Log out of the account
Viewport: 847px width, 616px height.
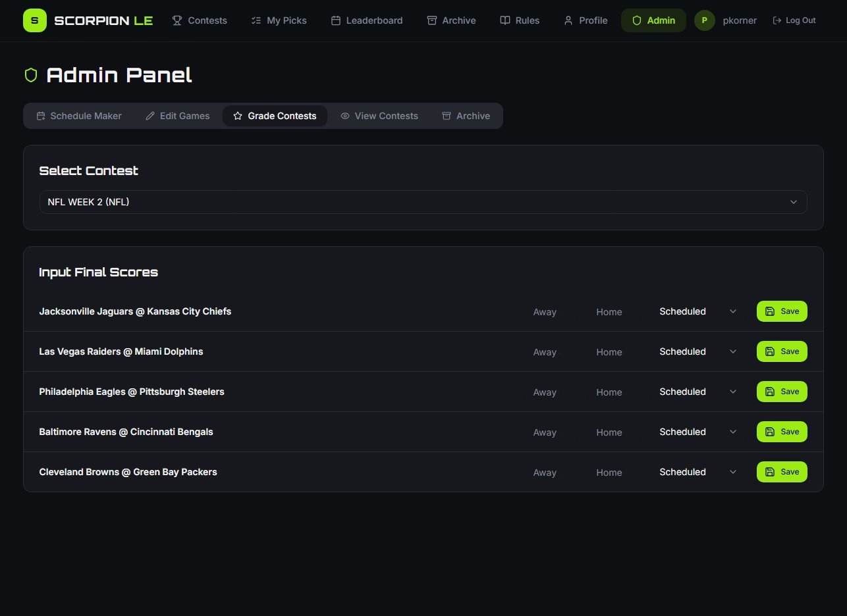tap(794, 20)
